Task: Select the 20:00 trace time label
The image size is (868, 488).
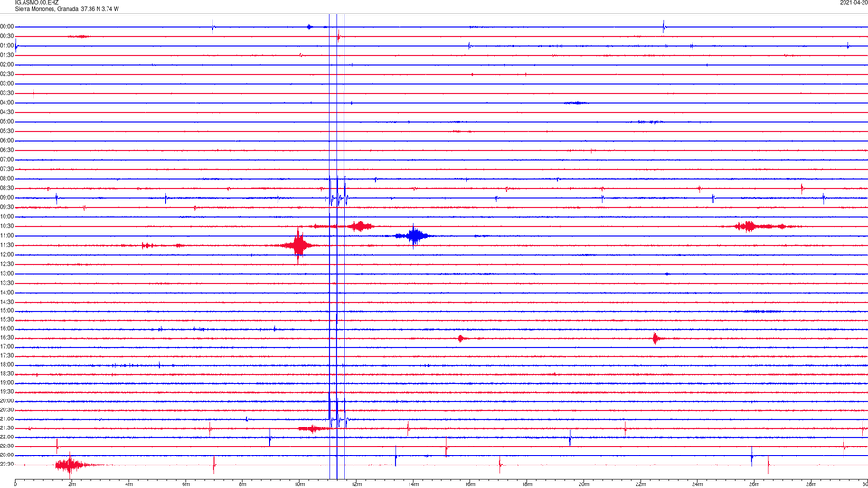Action: [x=6, y=401]
